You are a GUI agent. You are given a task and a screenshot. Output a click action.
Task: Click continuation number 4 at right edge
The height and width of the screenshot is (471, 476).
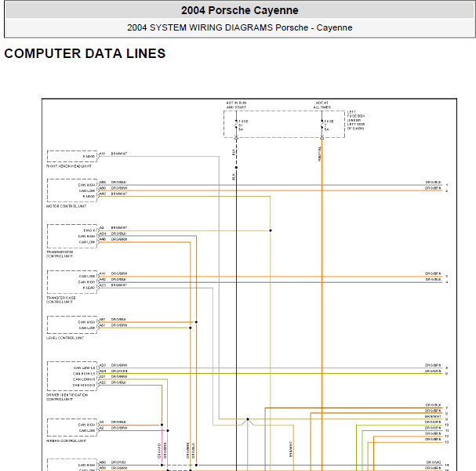coord(447,282)
